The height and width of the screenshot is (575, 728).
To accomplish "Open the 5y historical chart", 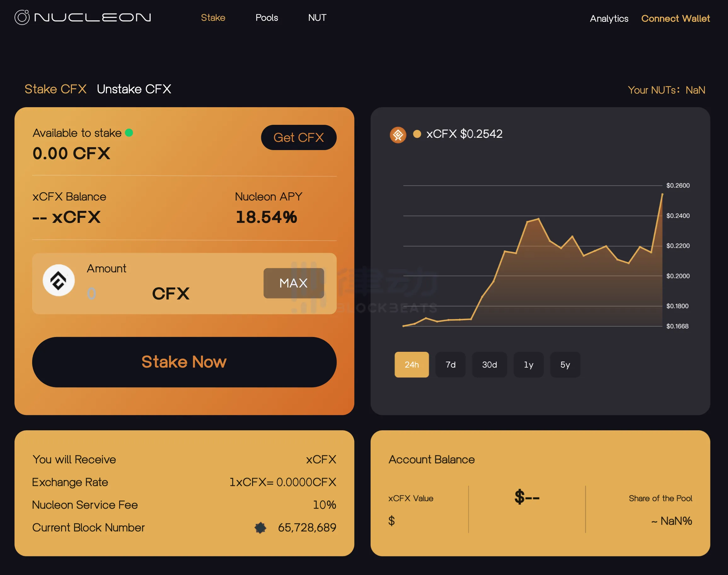I will click(x=565, y=365).
